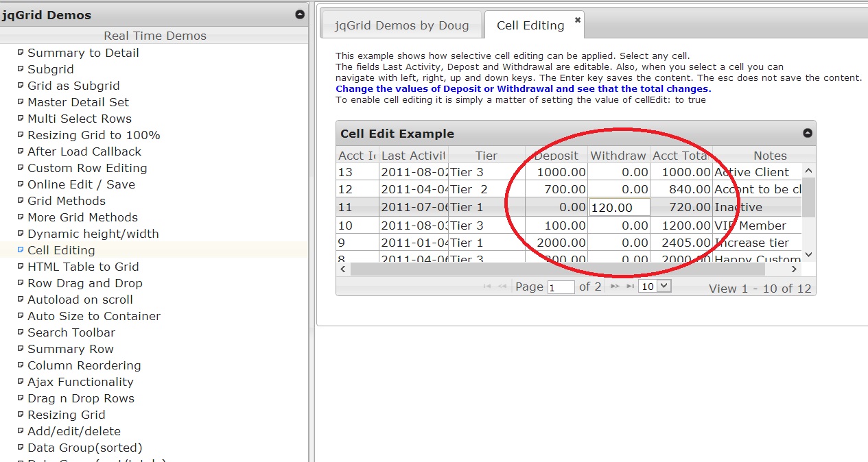Viewport: 868px width, 462px height.
Task: Click icon beside Column Reordering item
Action: (21, 365)
